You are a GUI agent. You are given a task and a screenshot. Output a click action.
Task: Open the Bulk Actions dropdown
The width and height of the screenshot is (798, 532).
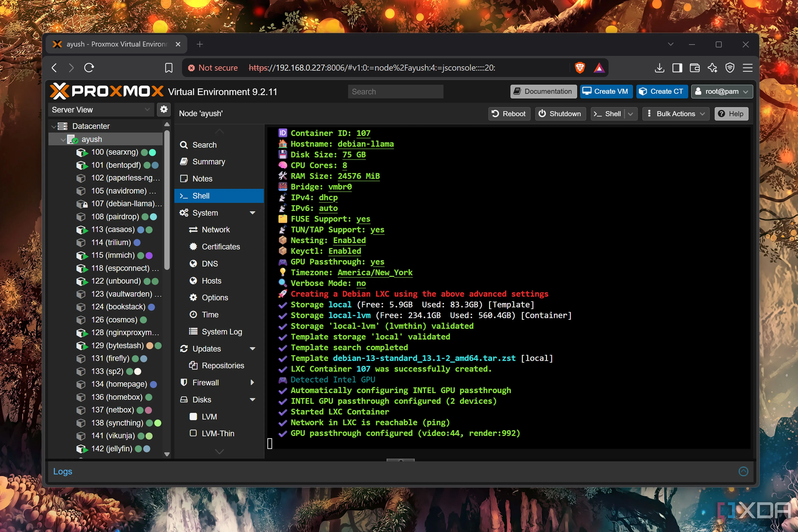[x=676, y=114]
